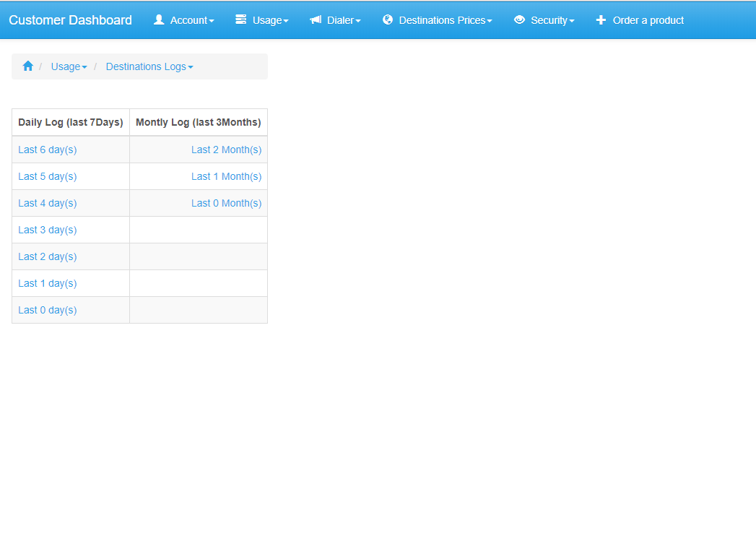This screenshot has height=536, width=756.
Task: Expand the Destinations Logs breadcrumb dropdown
Action: 149,66
